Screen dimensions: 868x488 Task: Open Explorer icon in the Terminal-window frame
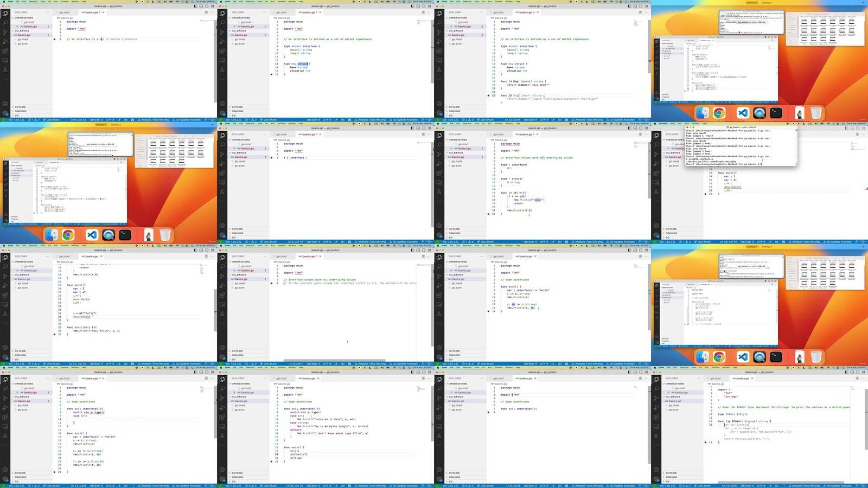[656, 135]
